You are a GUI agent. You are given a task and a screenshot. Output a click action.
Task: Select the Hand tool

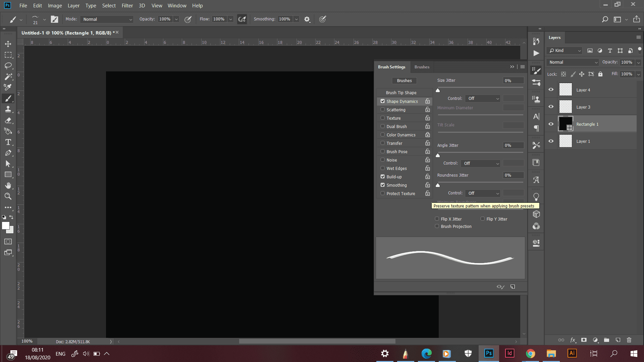click(8, 185)
